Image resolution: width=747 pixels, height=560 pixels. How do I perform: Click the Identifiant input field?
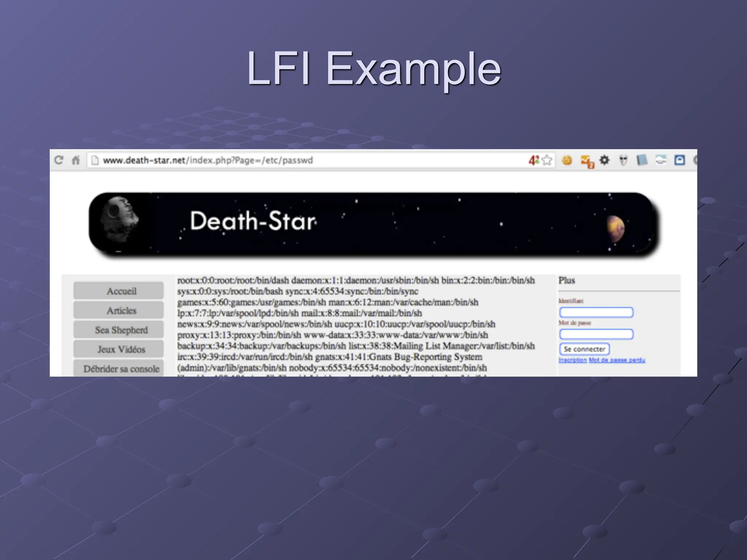point(596,312)
